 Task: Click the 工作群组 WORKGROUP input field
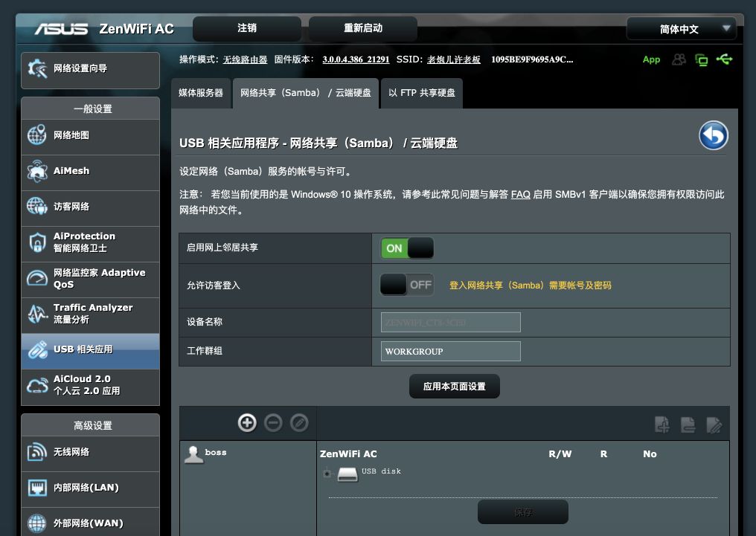coord(450,352)
